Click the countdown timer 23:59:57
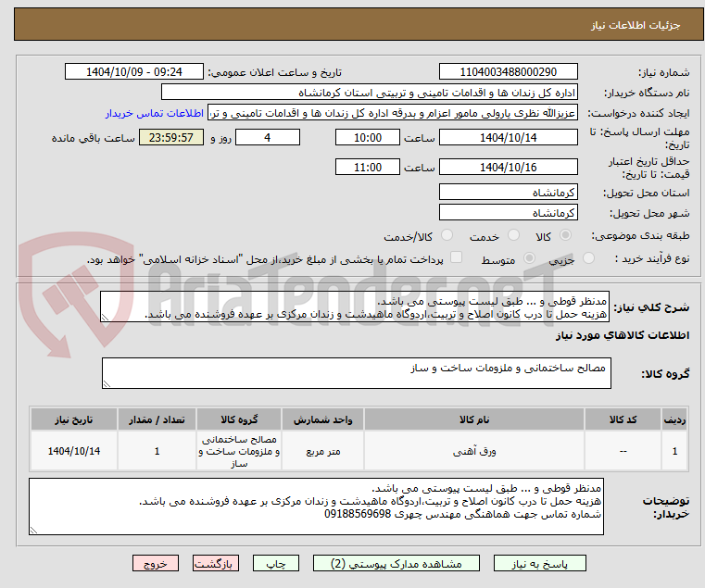The width and height of the screenshot is (705, 588). coord(170,138)
